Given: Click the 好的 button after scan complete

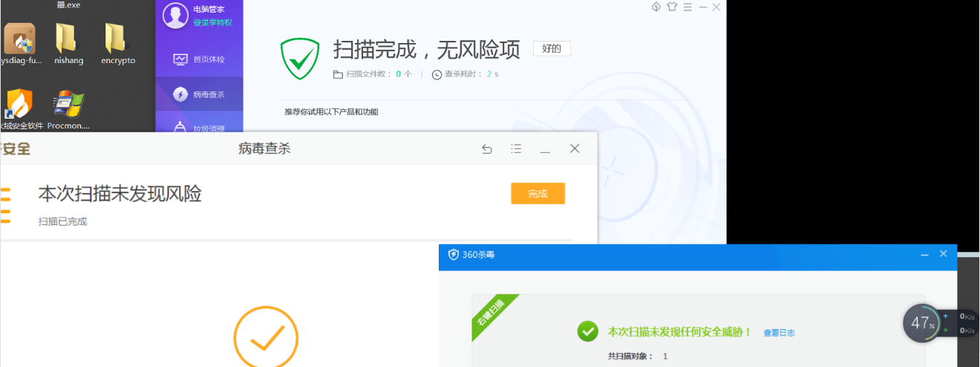Looking at the screenshot, I should pos(552,49).
